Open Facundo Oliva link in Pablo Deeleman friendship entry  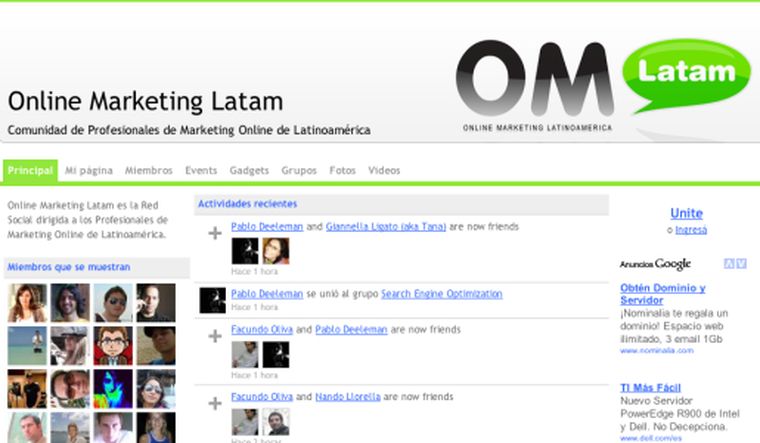tap(262, 330)
